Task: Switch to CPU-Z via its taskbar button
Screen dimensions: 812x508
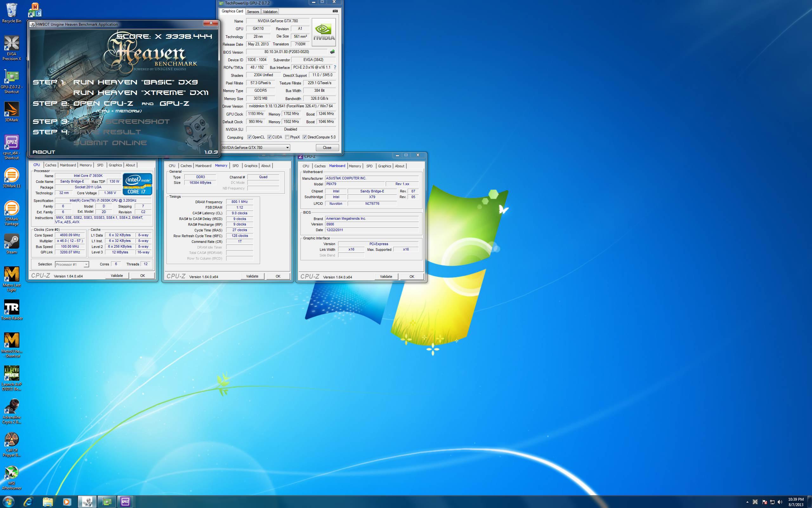Action: (126, 502)
